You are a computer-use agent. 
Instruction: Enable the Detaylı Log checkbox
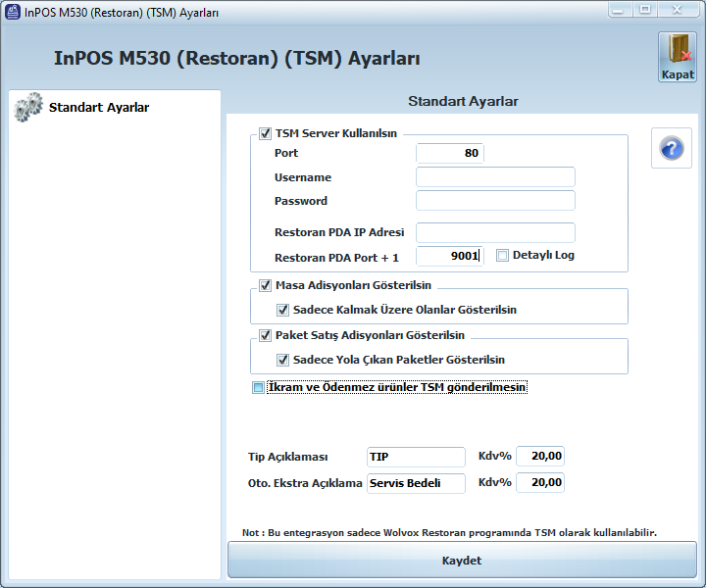pos(502,256)
